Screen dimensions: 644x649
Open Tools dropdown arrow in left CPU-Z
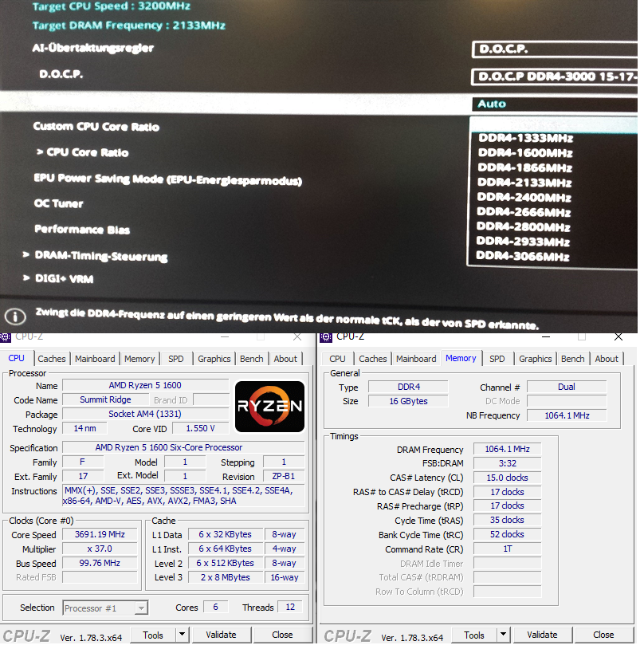pyautogui.click(x=182, y=634)
